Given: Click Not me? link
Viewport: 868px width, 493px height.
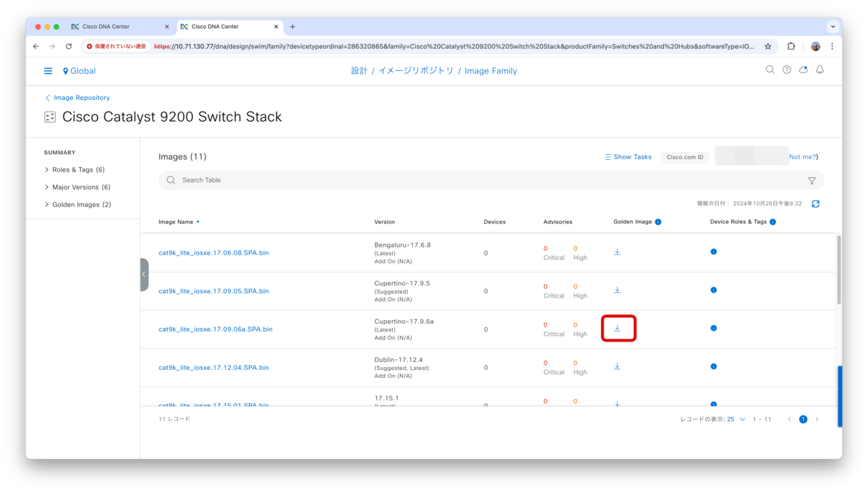Looking at the screenshot, I should [x=804, y=157].
